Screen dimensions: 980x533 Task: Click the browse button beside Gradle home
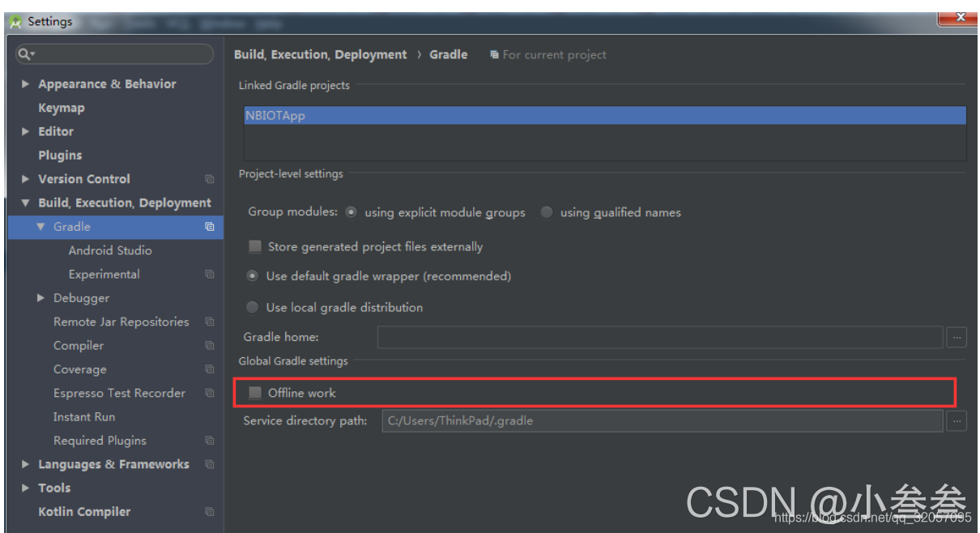pos(957,337)
